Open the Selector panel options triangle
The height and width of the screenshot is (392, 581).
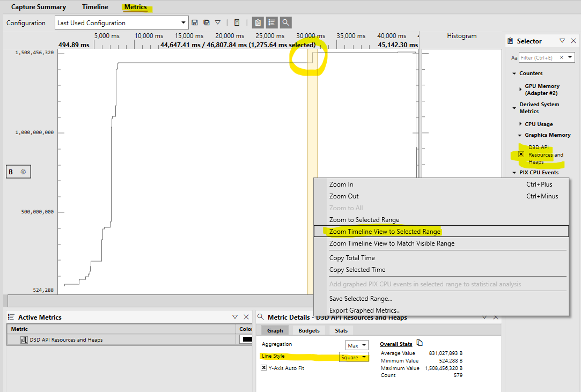[x=562, y=41]
